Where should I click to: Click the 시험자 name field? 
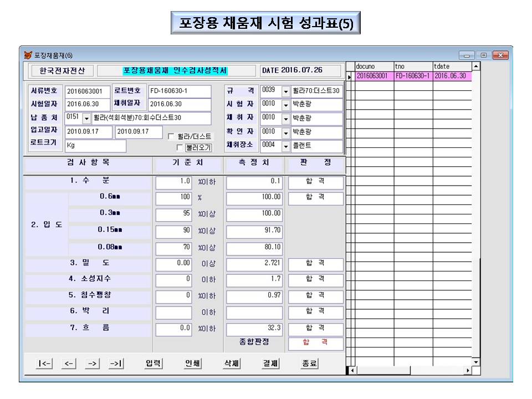pyautogui.click(x=316, y=105)
